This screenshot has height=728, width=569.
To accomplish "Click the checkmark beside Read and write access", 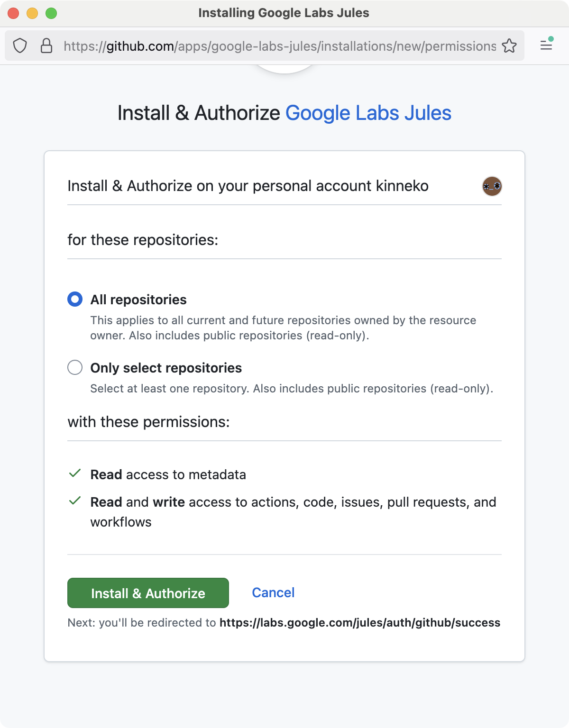I will coord(75,501).
